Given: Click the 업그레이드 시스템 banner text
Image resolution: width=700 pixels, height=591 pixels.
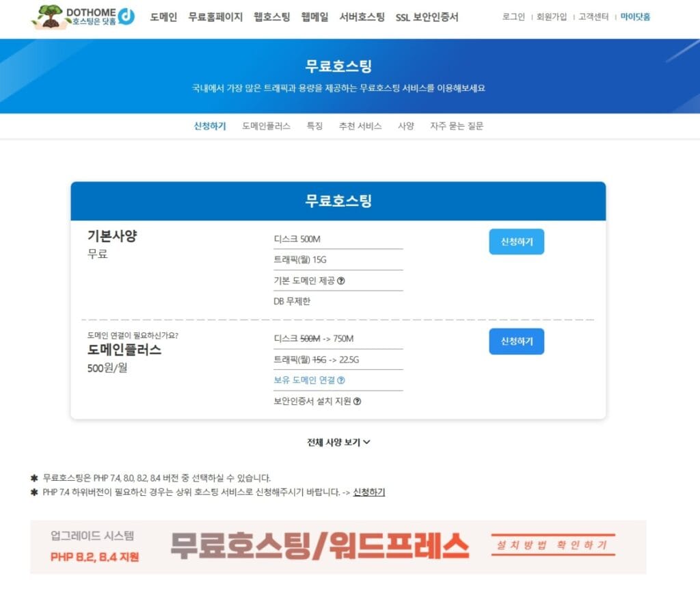Looking at the screenshot, I should tap(92, 536).
